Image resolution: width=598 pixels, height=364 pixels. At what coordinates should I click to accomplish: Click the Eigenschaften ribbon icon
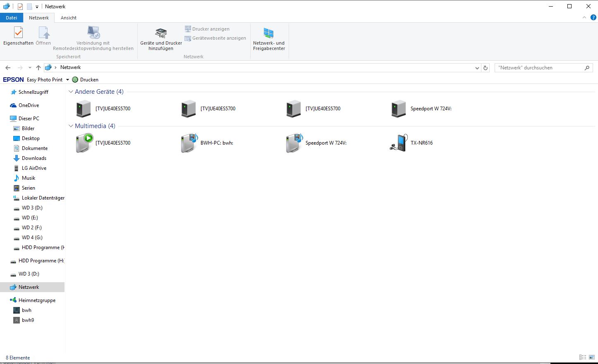tap(18, 33)
